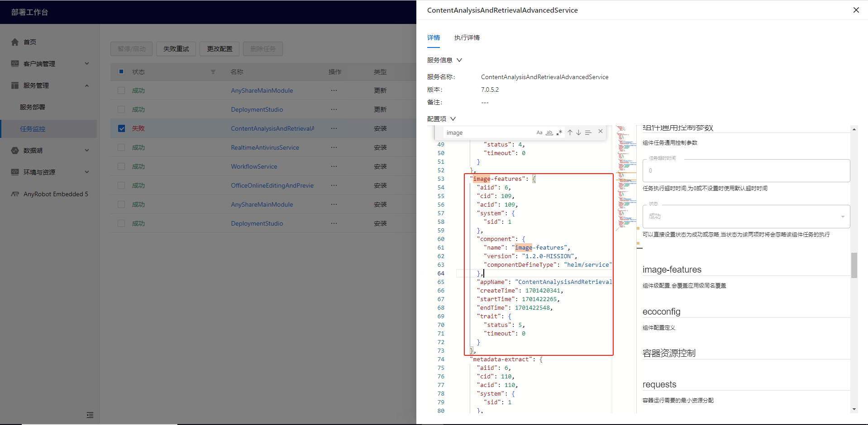This screenshot has height=425, width=868.
Task: Click the 暂停/启动 button
Action: click(132, 49)
